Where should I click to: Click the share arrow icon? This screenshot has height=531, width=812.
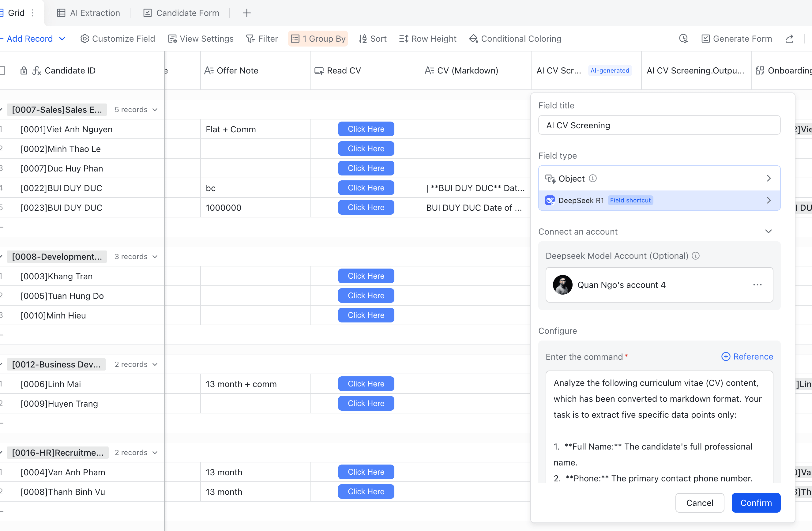pos(789,39)
